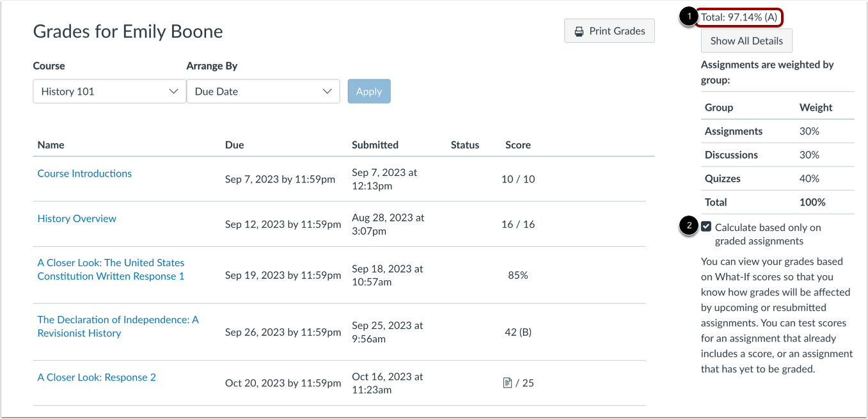868x419 pixels.
Task: Click the Grades for Emily Boone heading
Action: point(128,31)
